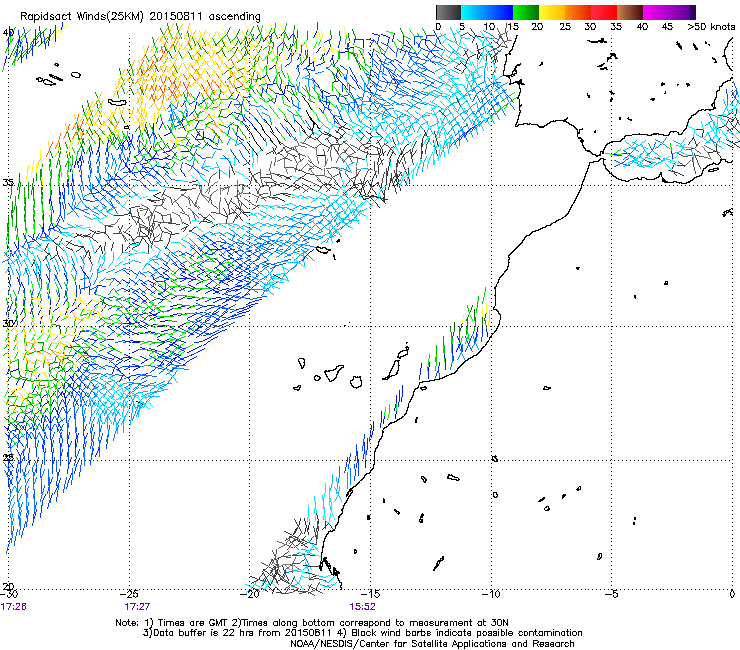Click the purple time stamp '15:52'

point(362,607)
